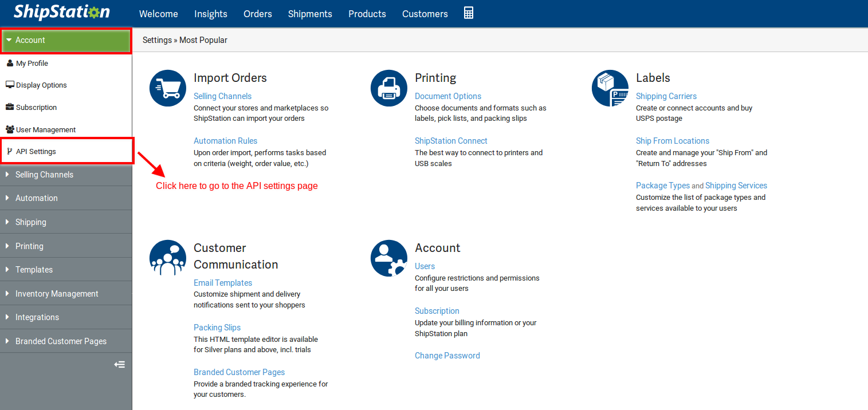Image resolution: width=868 pixels, height=410 pixels.
Task: Click the calculator icon in top navigation
Action: tap(468, 13)
